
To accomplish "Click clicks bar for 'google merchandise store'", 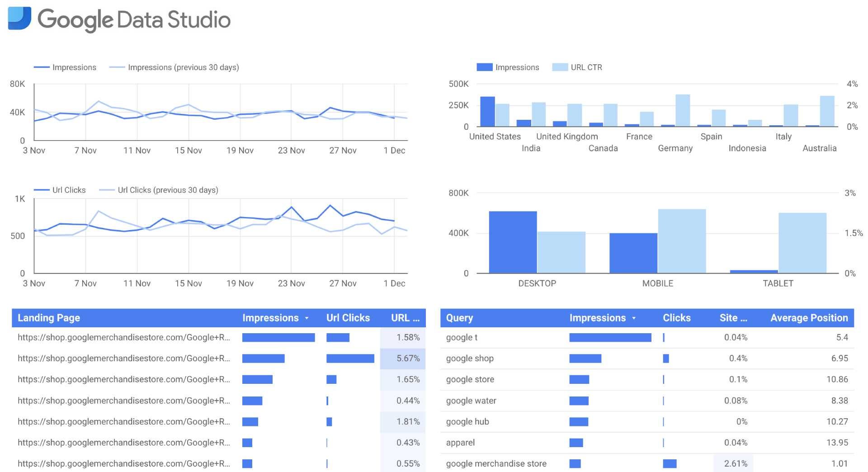I will coord(670,463).
